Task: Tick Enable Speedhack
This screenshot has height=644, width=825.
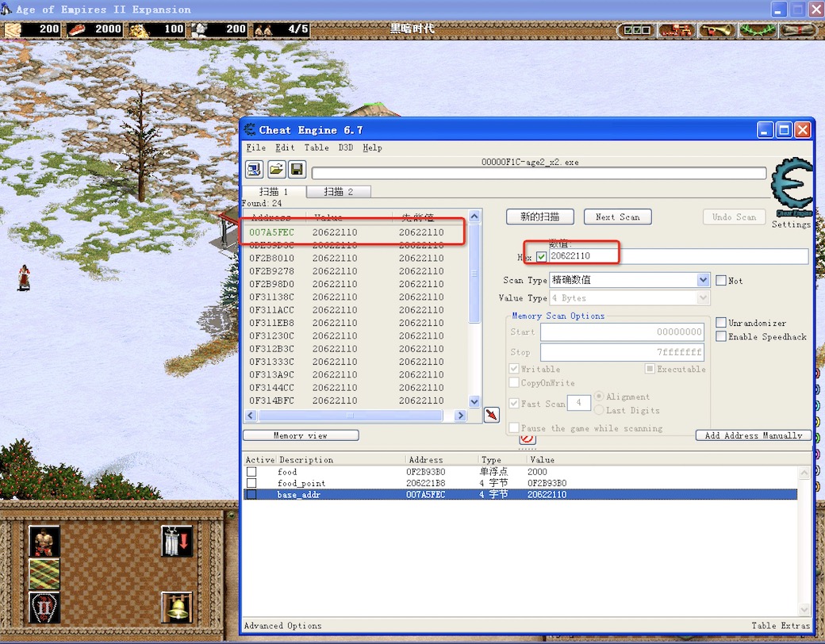Action: [721, 336]
